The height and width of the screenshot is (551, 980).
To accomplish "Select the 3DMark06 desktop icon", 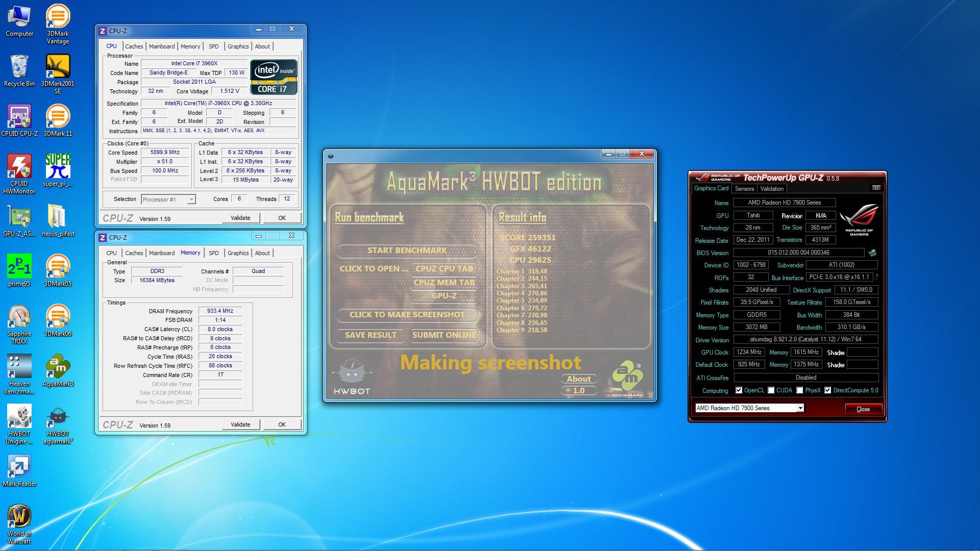I will click(x=58, y=320).
